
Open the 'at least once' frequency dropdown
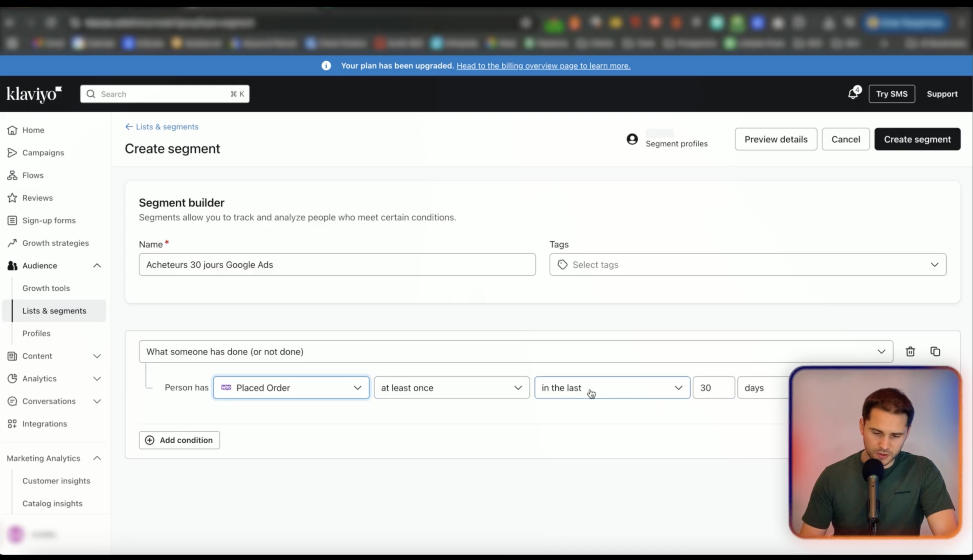coord(452,388)
